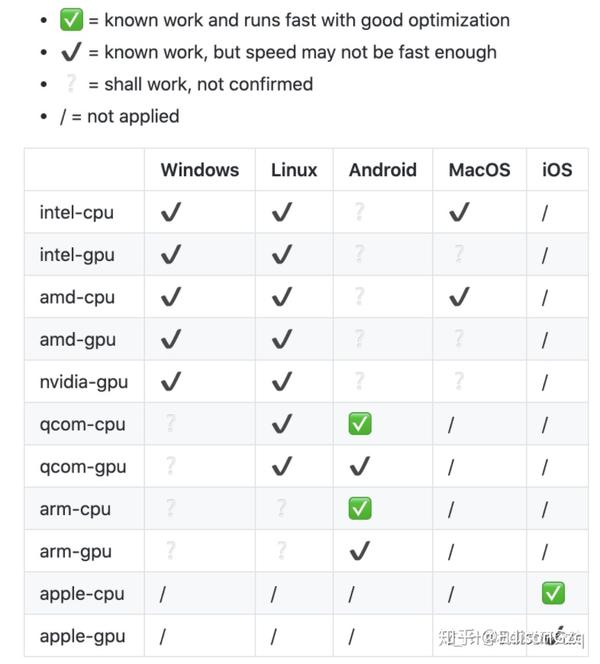600x664 pixels.
Task: Click the iOS column header
Action: click(557, 170)
